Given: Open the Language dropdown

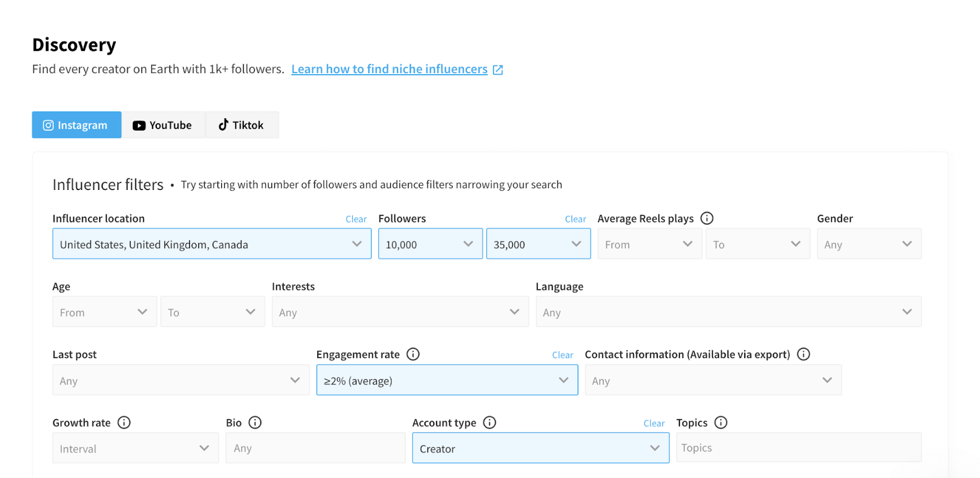Looking at the screenshot, I should [729, 312].
